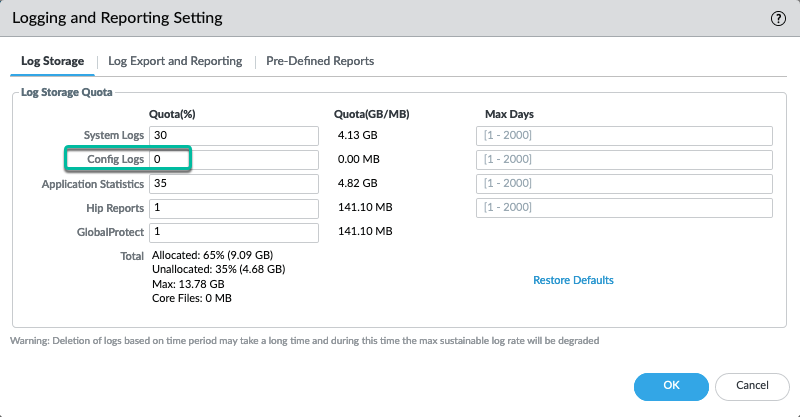This screenshot has height=417, width=800.
Task: Switch to Log Storage tab
Action: [x=52, y=61]
